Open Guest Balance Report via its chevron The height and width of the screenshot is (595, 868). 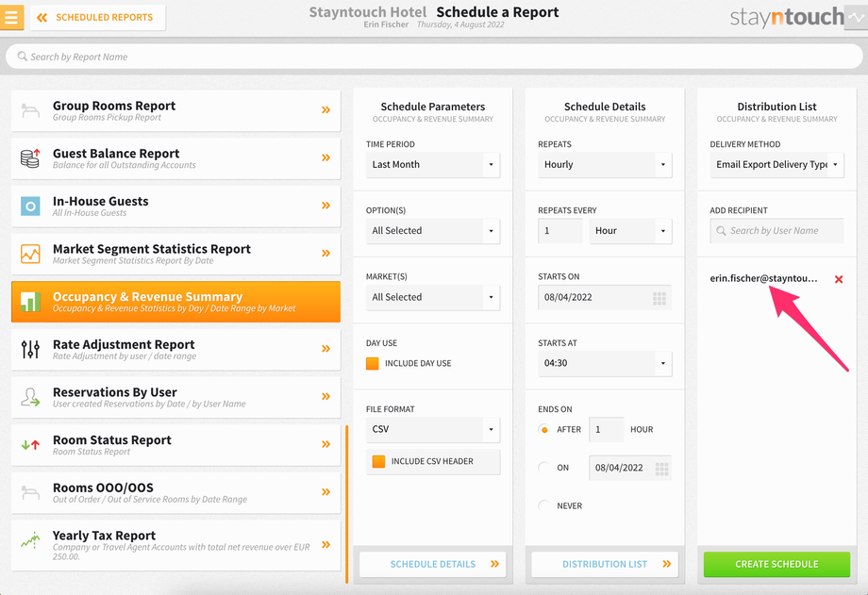point(326,157)
